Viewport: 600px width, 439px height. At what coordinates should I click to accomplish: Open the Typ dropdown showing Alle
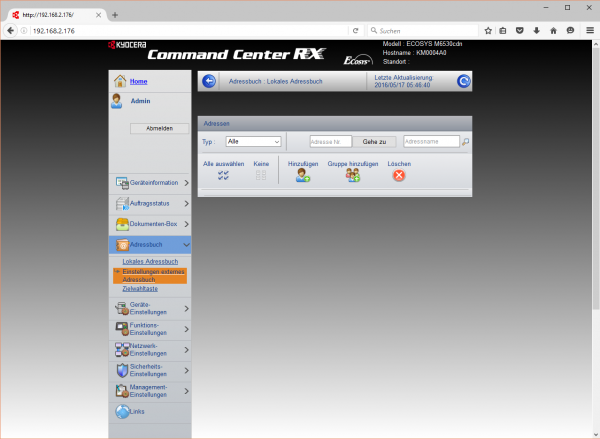[253, 142]
